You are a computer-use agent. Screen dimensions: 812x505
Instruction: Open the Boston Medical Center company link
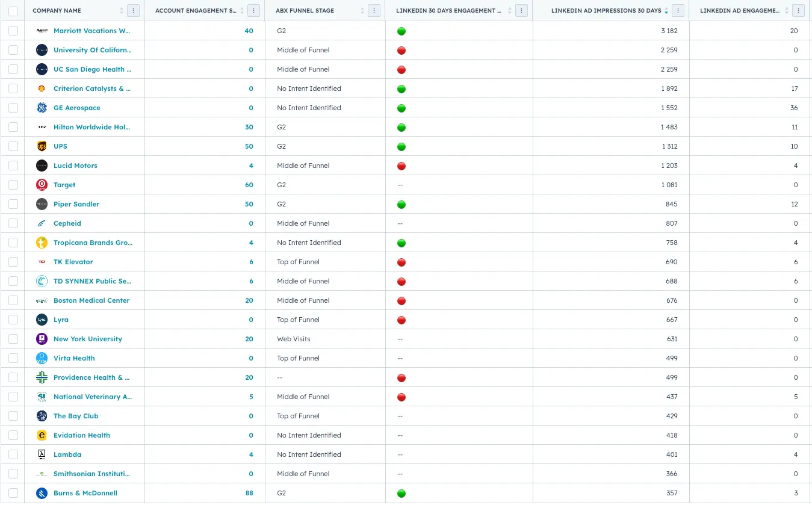point(91,300)
